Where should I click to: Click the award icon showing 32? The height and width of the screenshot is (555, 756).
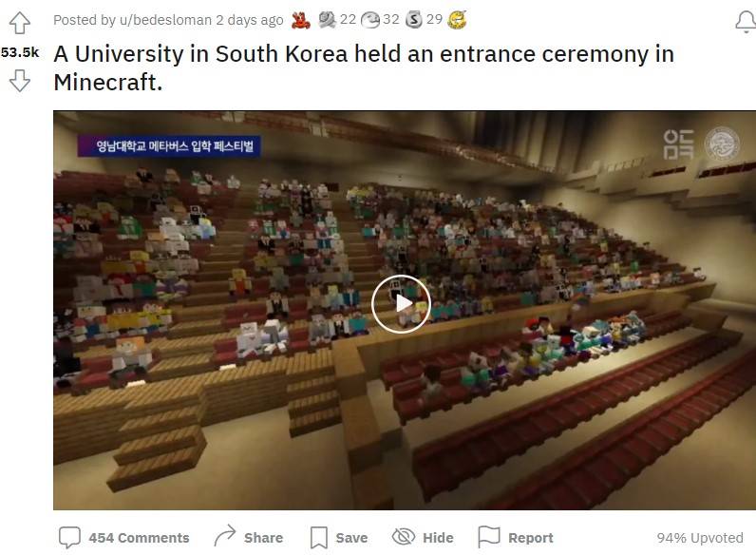click(370, 20)
